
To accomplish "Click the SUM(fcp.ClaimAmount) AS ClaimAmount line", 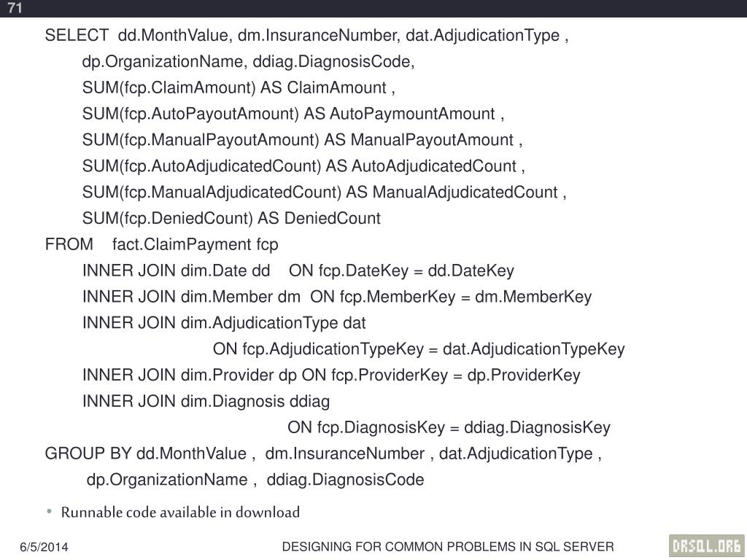I will 239,87.
